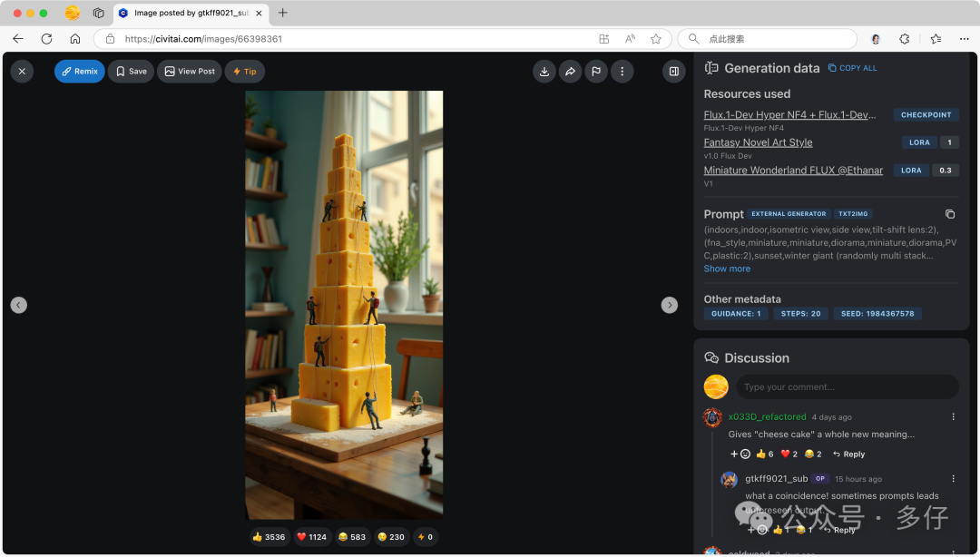The width and height of the screenshot is (980, 557).
Task: Open options menu for x033D_refactored comment
Action: pyautogui.click(x=953, y=417)
